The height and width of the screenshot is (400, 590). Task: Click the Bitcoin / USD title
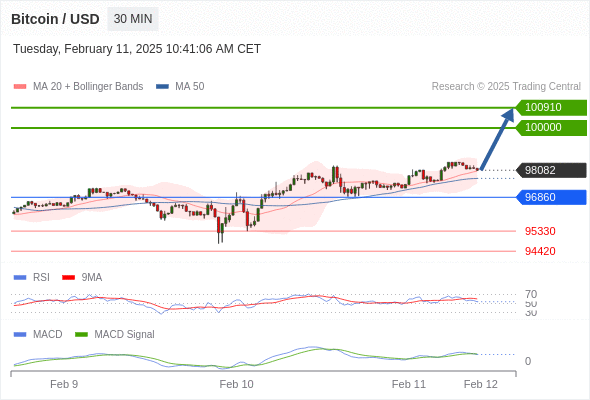click(x=55, y=19)
